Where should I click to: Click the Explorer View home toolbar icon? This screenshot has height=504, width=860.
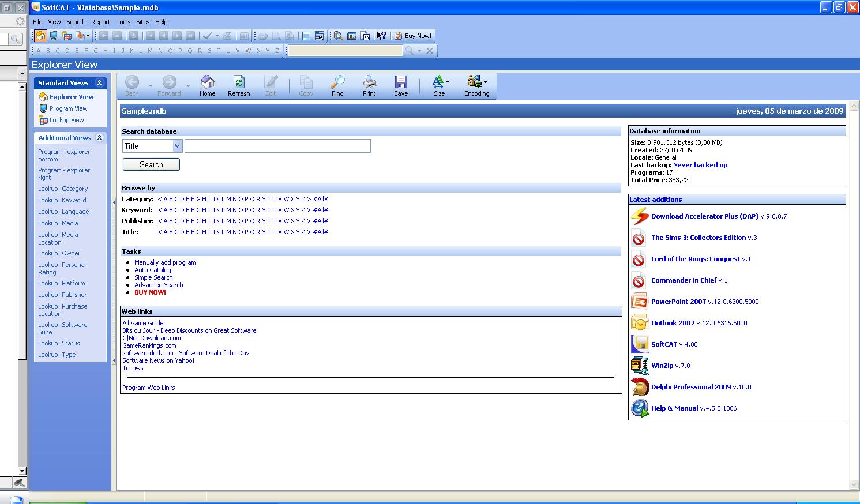[x=40, y=36]
